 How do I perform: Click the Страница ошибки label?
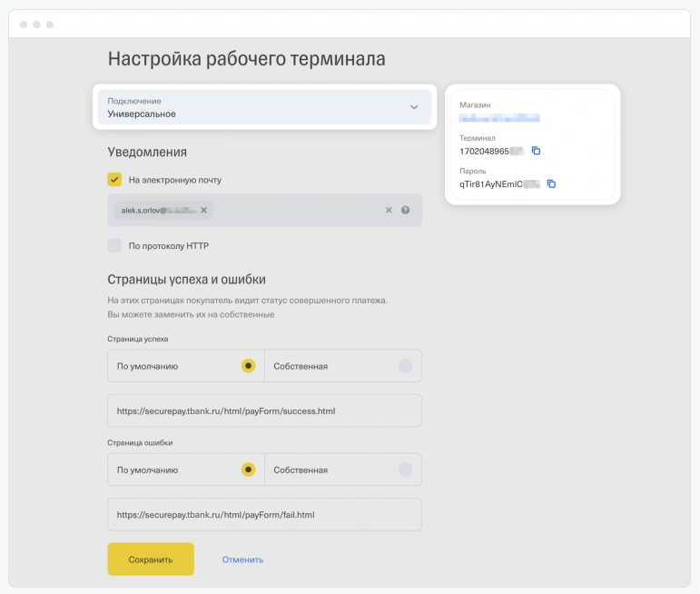point(140,442)
